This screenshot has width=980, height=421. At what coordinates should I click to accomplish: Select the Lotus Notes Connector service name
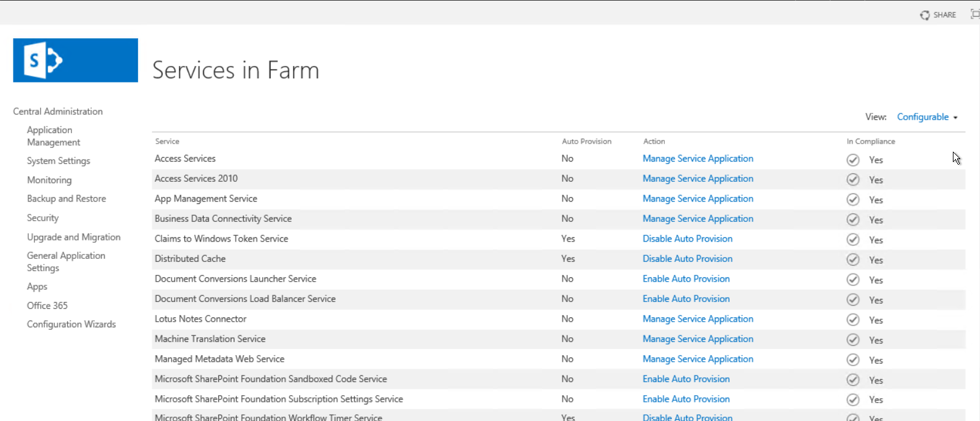[x=200, y=319]
